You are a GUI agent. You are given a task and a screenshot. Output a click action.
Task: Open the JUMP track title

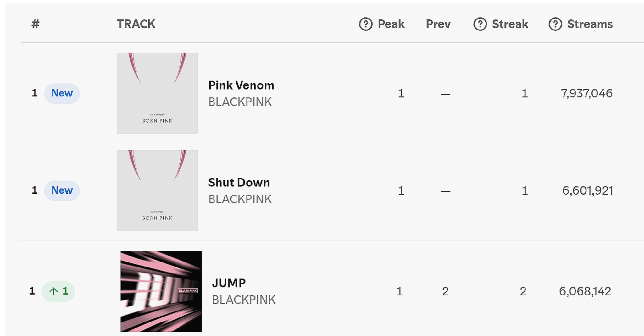(229, 283)
